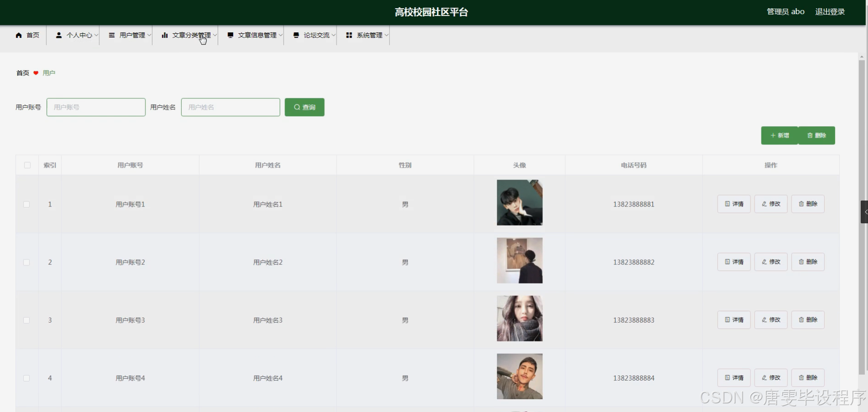
Task: Expand the 文章信息管理 dropdown arrow
Action: click(x=281, y=35)
